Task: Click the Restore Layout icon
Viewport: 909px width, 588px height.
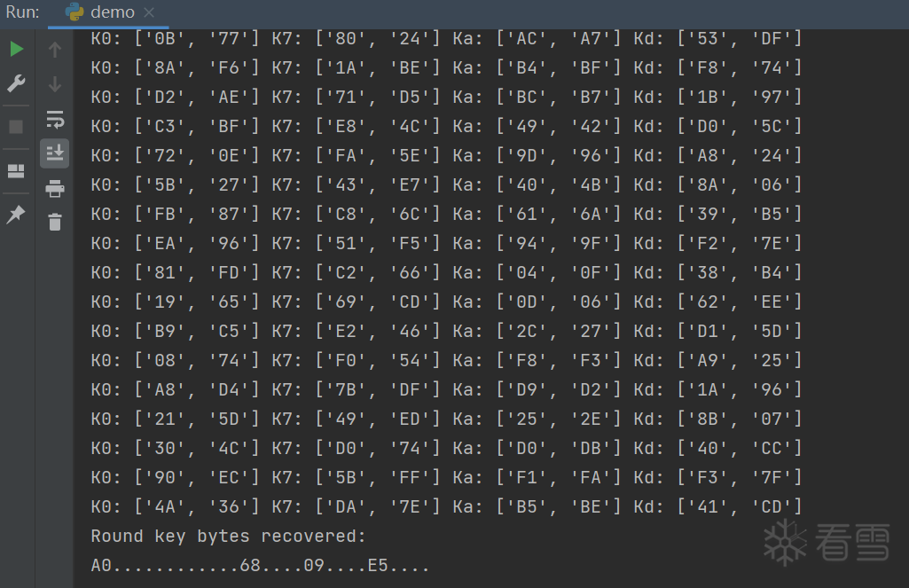Action: [x=16, y=171]
